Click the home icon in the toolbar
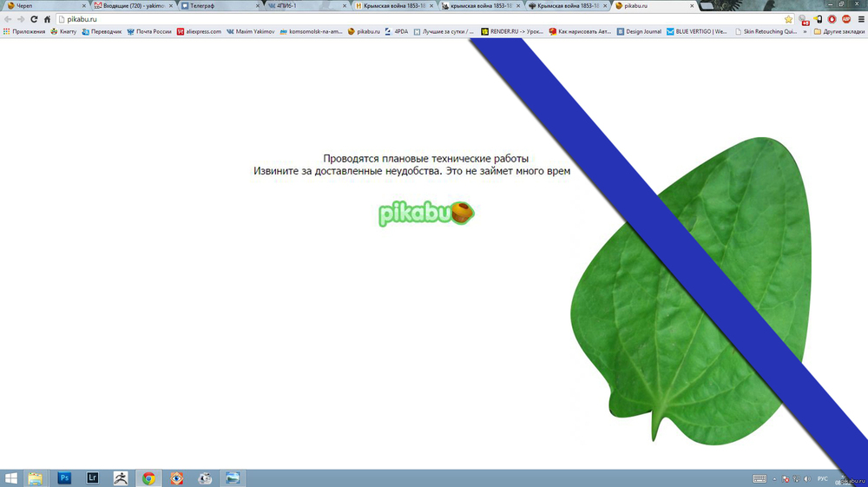868x487 pixels. [x=48, y=19]
